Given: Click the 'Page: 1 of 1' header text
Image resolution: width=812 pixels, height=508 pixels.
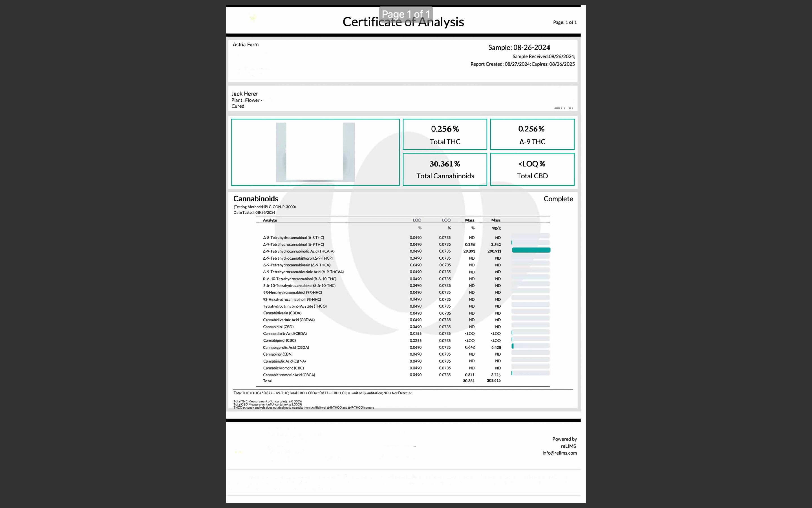Looking at the screenshot, I should [565, 22].
